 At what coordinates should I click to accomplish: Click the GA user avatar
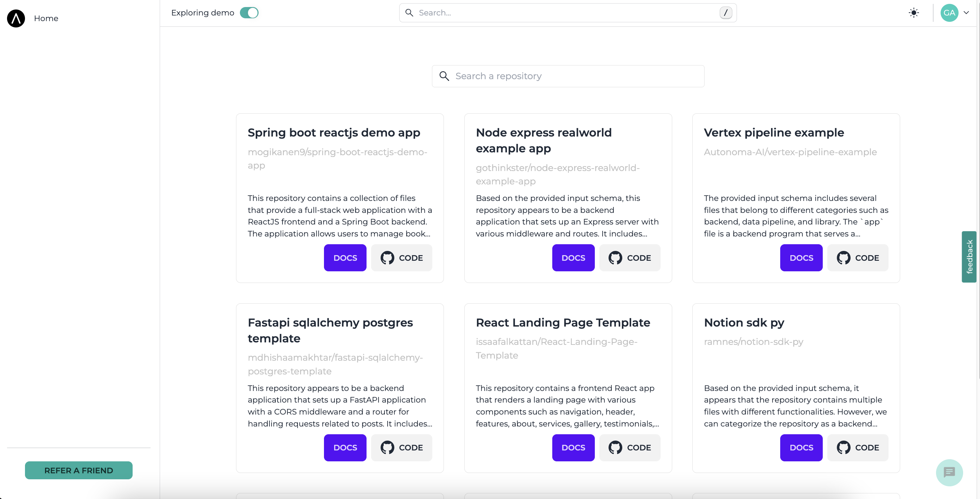(949, 13)
